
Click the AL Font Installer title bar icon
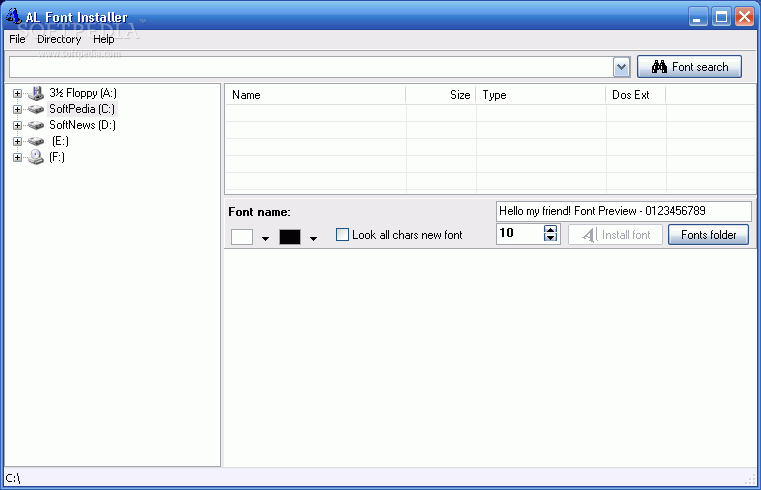[13, 16]
